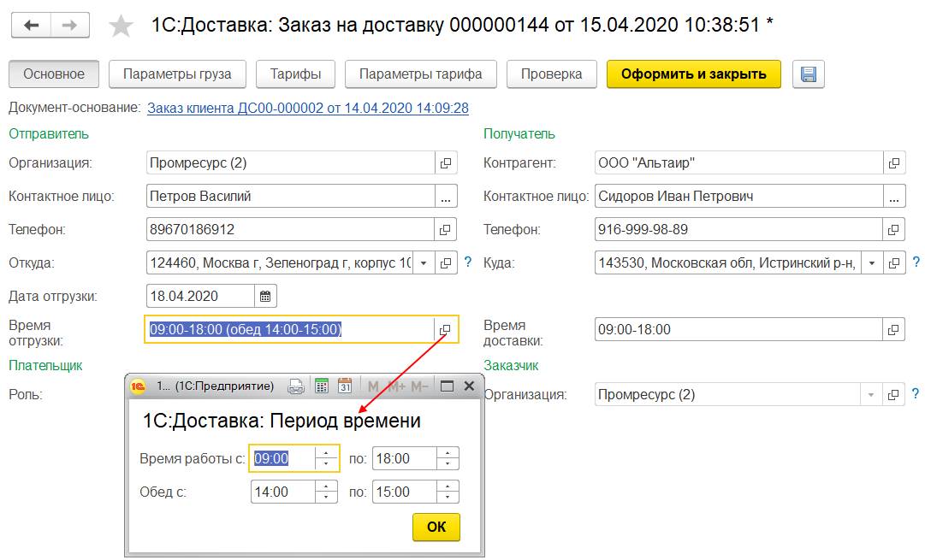
Task: Click into the lunch end 15:00 time field
Action: (405, 492)
